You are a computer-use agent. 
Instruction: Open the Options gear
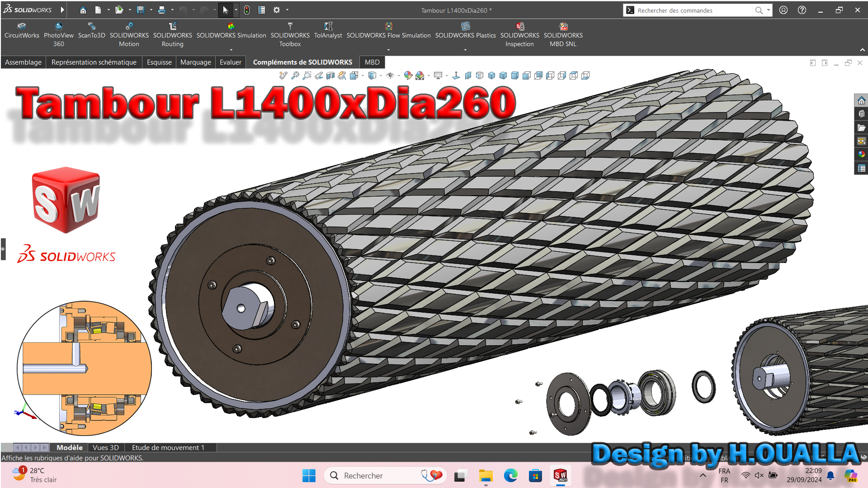(277, 10)
